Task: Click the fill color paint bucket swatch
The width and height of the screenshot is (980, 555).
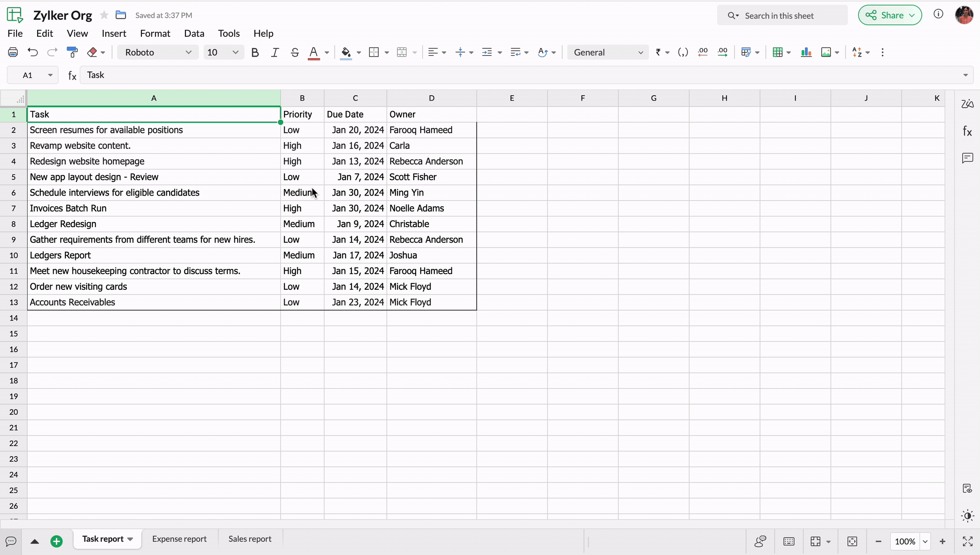Action: [x=346, y=52]
